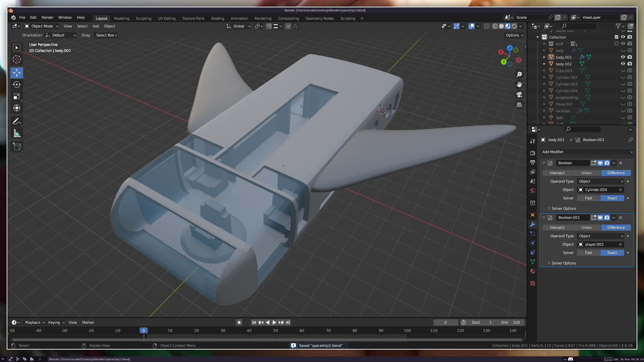Hide body.002 in the viewport via eye icon
Viewport: 644px width, 362px height.
[623, 64]
